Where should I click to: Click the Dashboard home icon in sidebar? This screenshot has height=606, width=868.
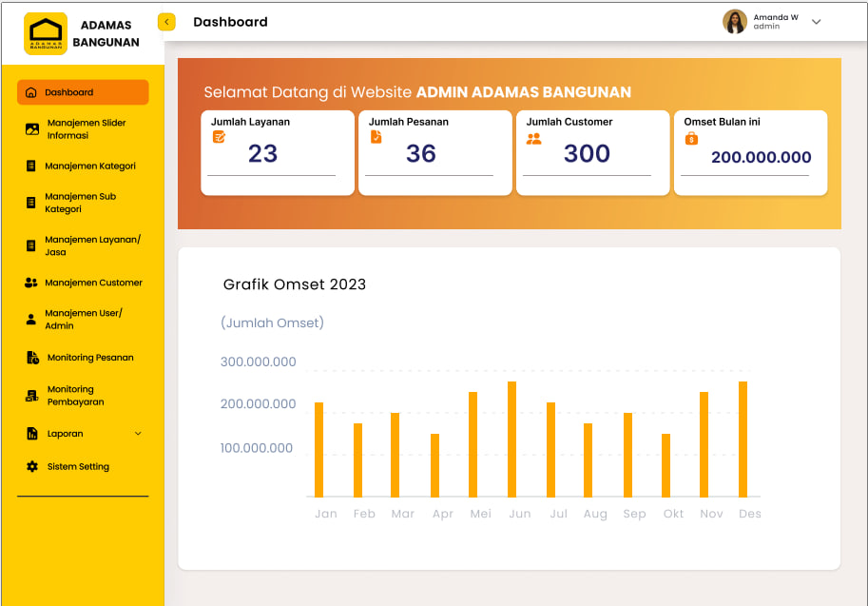(x=31, y=92)
